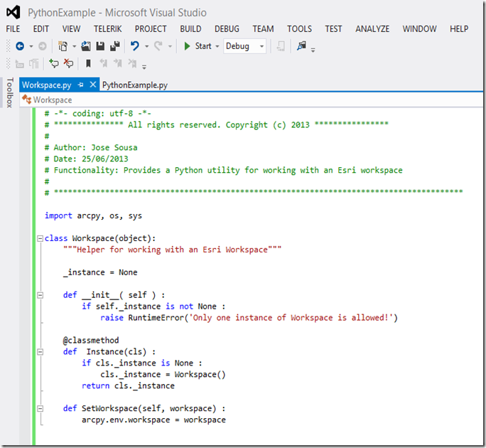Screen dimensions: 486x448
Task: Open the text editor toolbar overflow options
Action: pos(144,67)
